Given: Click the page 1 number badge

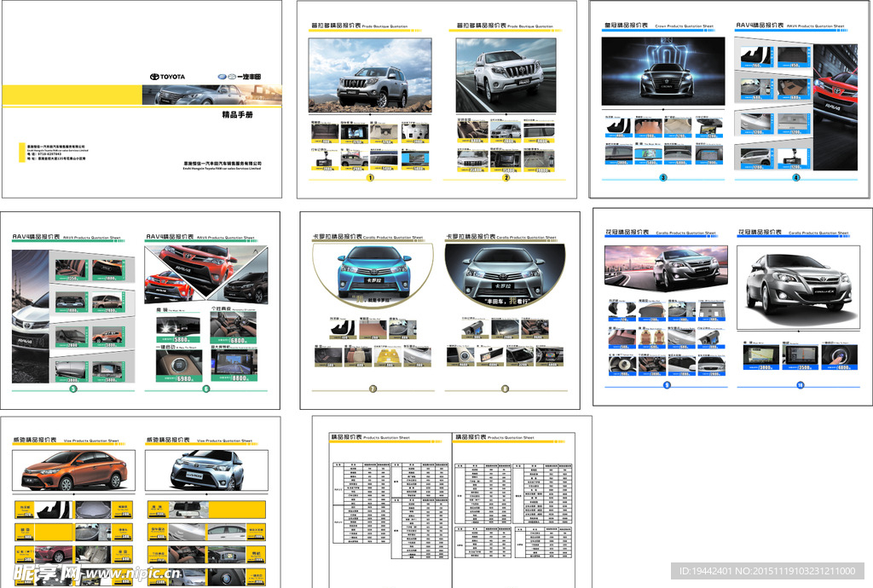Looking at the screenshot, I should (370, 177).
